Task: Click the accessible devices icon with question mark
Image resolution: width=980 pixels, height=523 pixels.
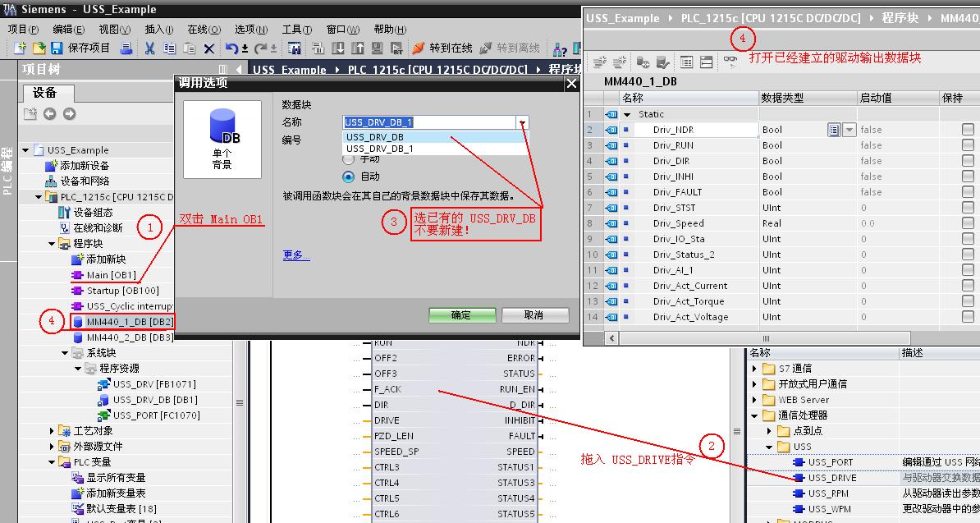Action: click(x=560, y=48)
